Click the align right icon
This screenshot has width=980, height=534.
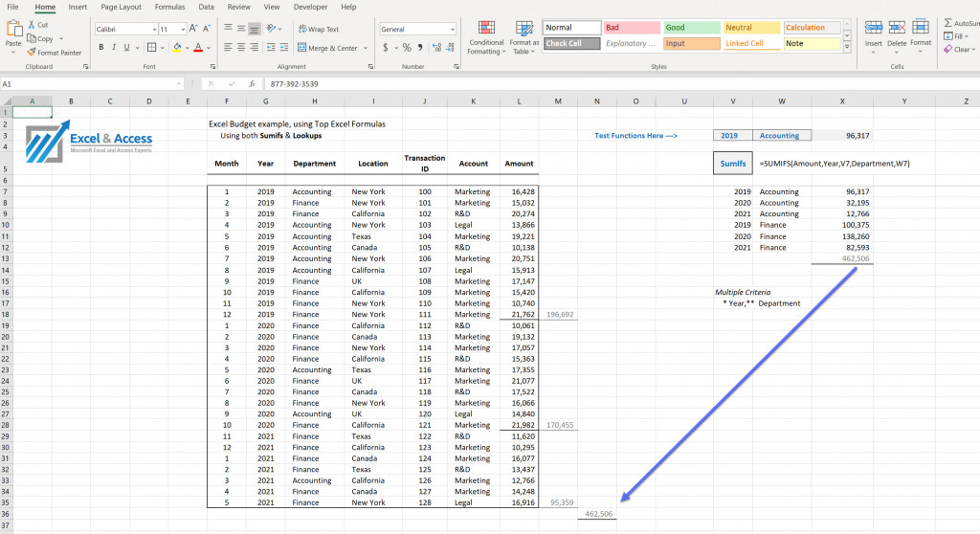click(255, 48)
